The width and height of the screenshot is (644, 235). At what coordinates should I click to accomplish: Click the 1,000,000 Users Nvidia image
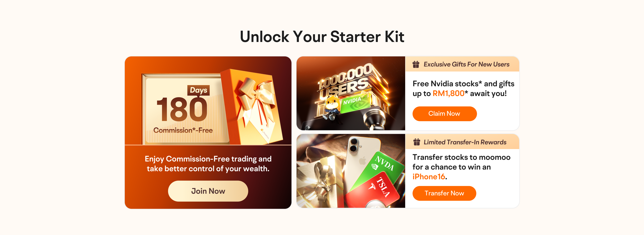tap(351, 93)
